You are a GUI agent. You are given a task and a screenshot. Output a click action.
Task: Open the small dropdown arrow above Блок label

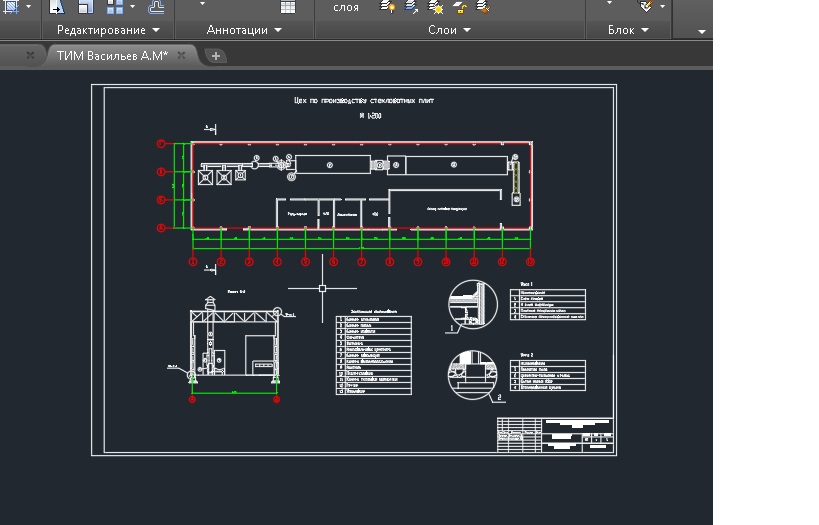609,3
